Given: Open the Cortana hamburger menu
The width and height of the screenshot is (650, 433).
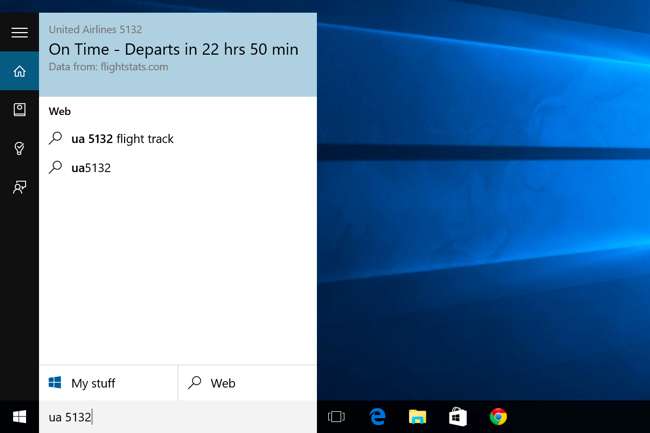Looking at the screenshot, I should pyautogui.click(x=19, y=32).
